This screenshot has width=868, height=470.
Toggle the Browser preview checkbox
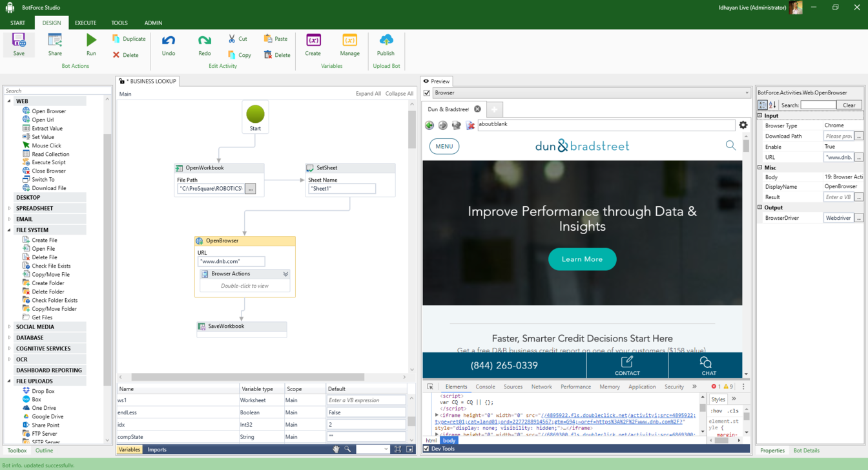[x=427, y=92]
